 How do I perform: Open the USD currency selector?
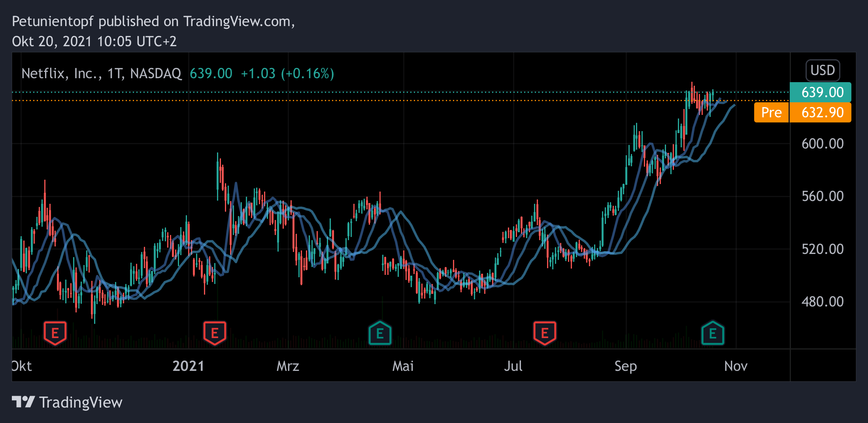(x=823, y=70)
